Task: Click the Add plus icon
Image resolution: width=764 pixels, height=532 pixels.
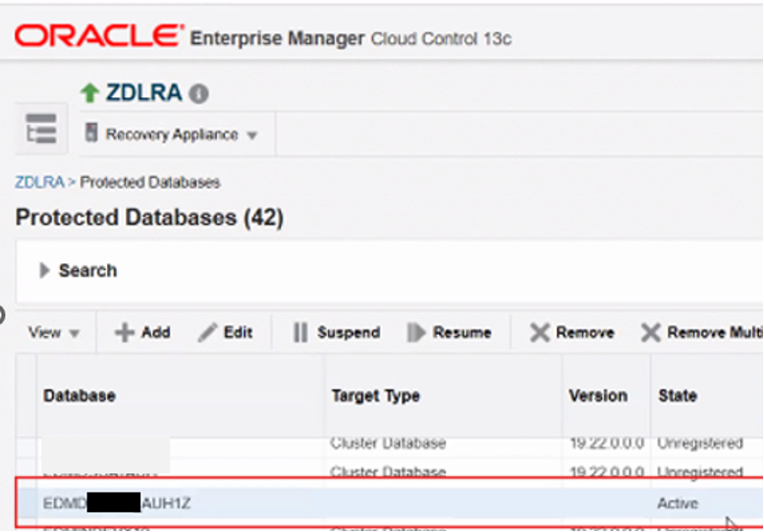Action: (x=125, y=333)
